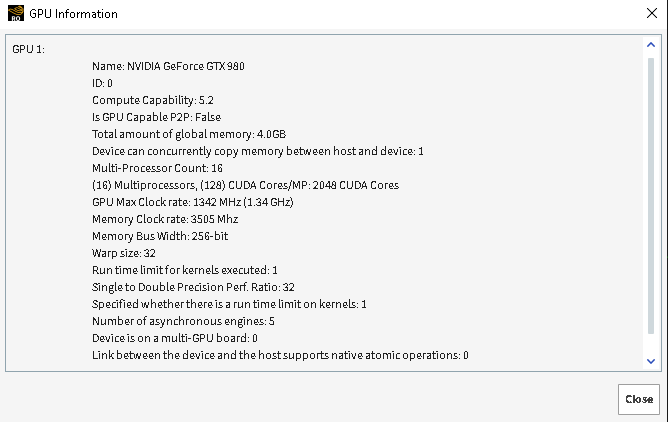The image size is (668, 422).
Task: Click the 2048 CUDA Cores line
Action: 245,185
